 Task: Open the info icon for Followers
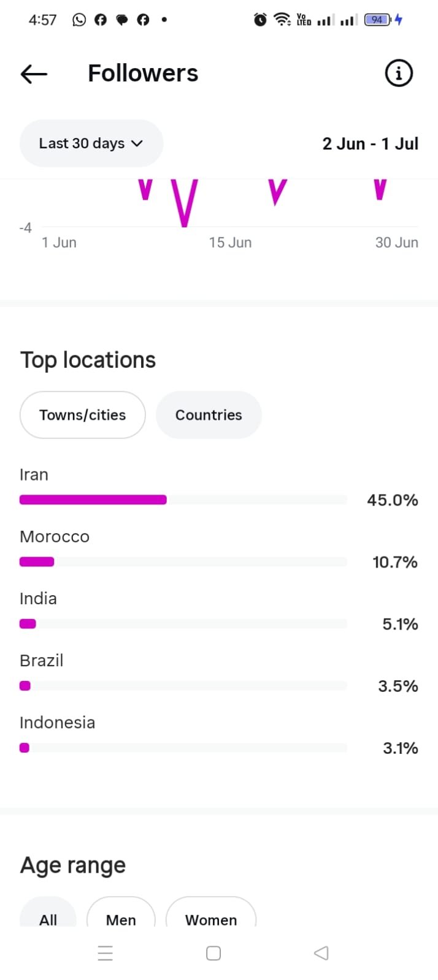coord(399,74)
